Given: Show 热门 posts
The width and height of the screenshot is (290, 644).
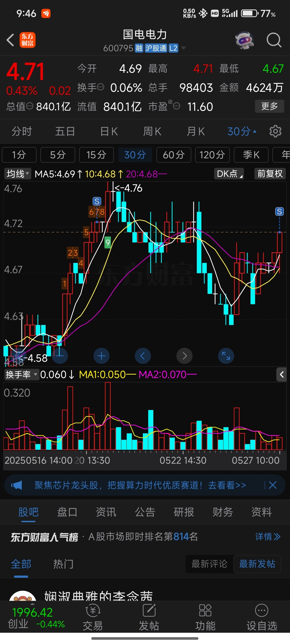Looking at the screenshot, I should pyautogui.click(x=63, y=564).
